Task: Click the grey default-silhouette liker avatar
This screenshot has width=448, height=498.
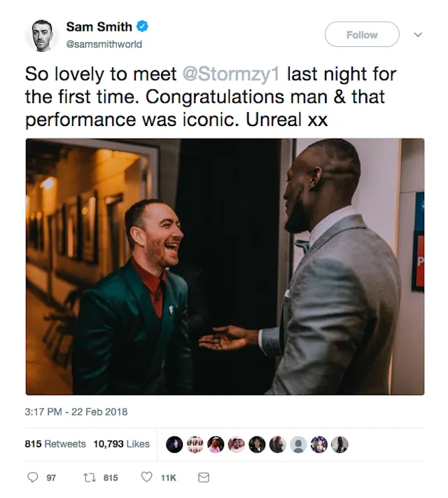Action: (x=298, y=444)
